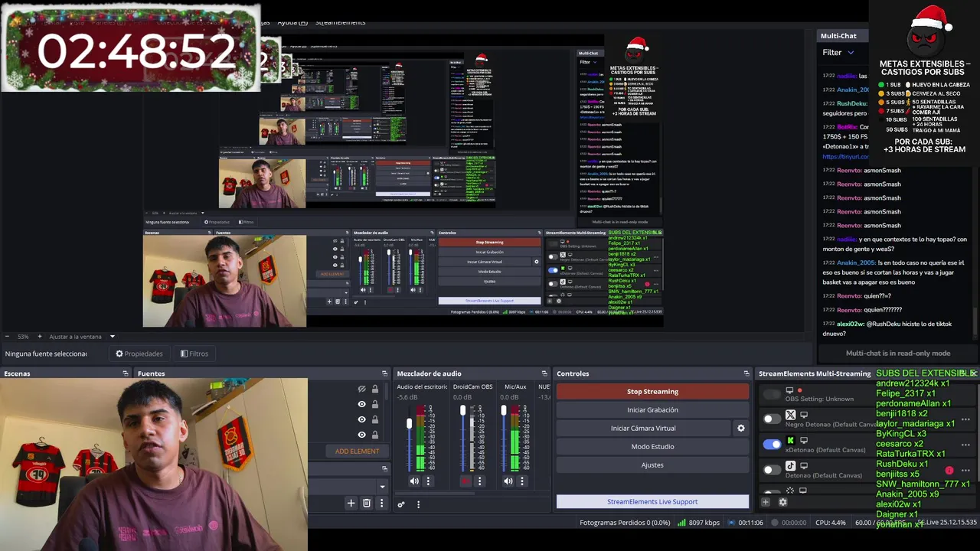The image size is (980, 551).
Task: Undock the Escenas panel
Action: pos(126,373)
